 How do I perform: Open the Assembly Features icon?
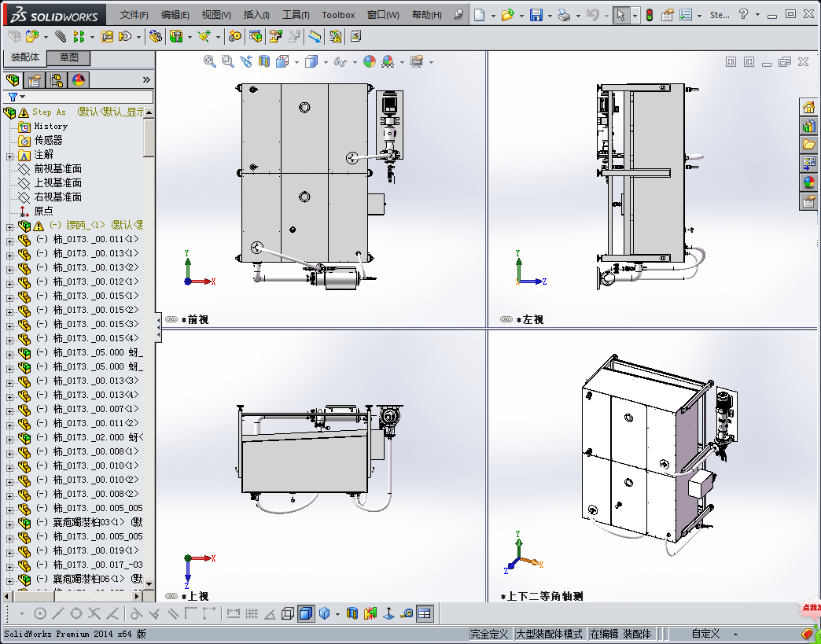click(x=176, y=36)
